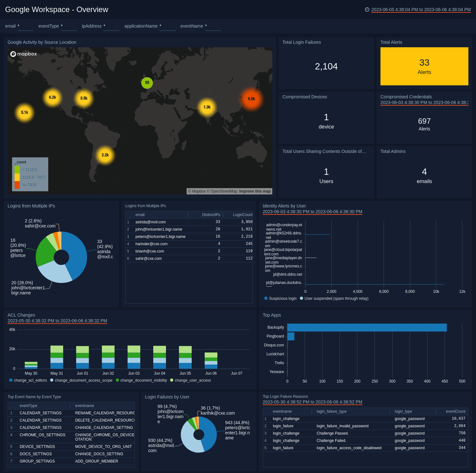Click the clock icon beside the dashboard time range
Screen dimensions: 476x473
368,10
